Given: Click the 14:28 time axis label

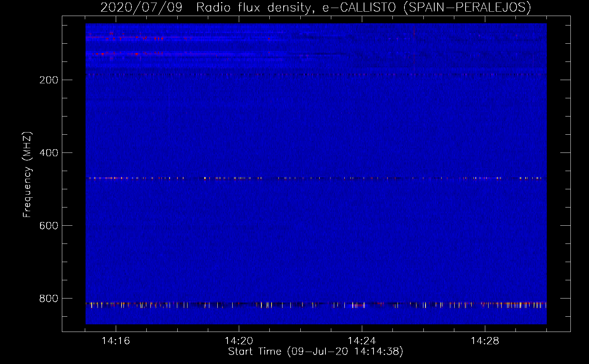Looking at the screenshot, I should click(x=485, y=341).
